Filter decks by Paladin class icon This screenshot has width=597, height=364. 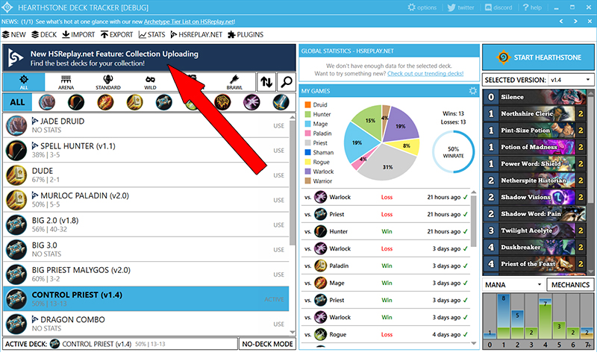(x=135, y=102)
